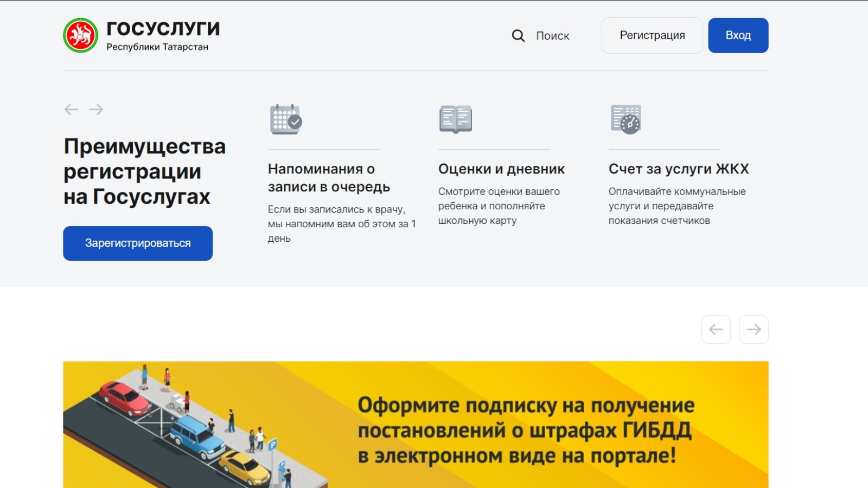Open the ГИБДД fines subscription banner text
This screenshot has height=488, width=868.
point(525,430)
